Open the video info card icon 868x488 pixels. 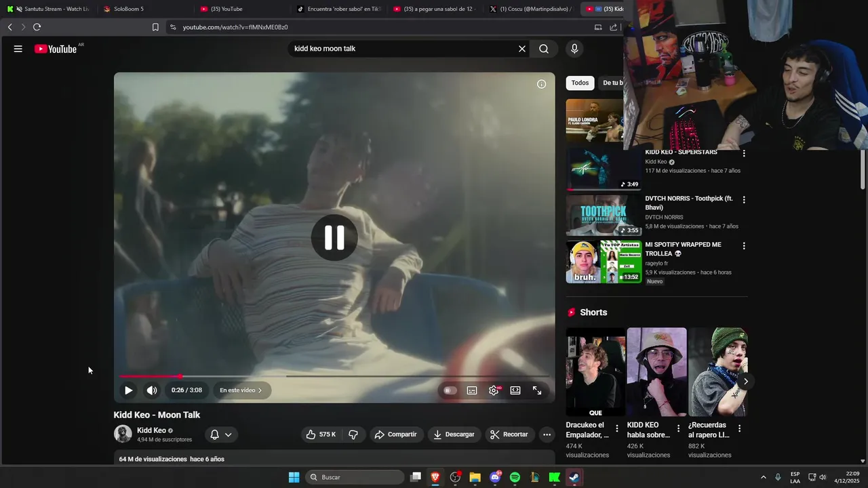pos(541,84)
